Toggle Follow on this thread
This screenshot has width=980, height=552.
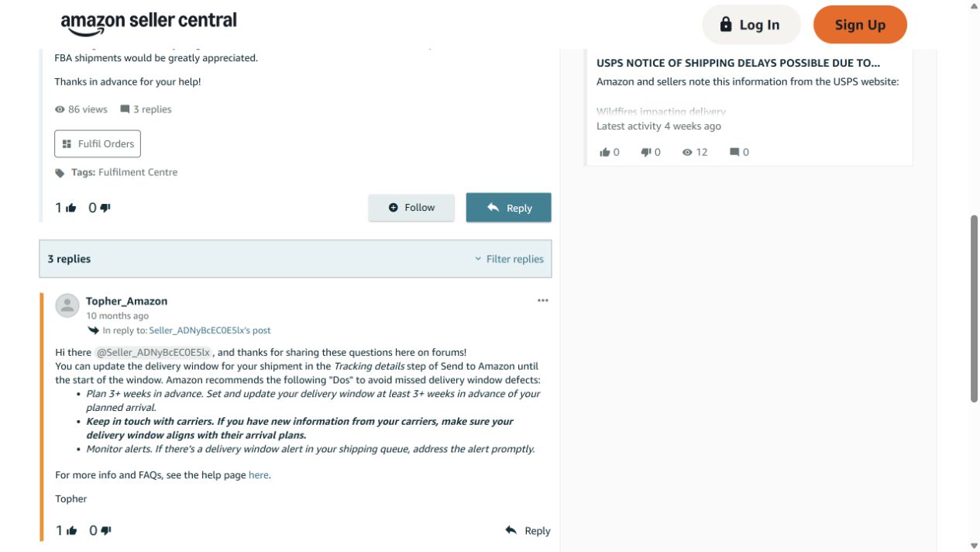tap(411, 208)
